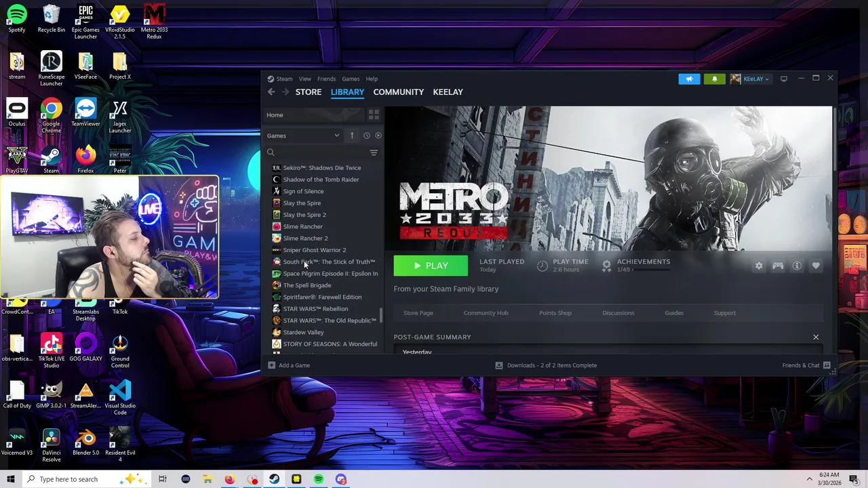Open Visual Studio Code desktop icon
868x488 pixels.
click(x=120, y=398)
